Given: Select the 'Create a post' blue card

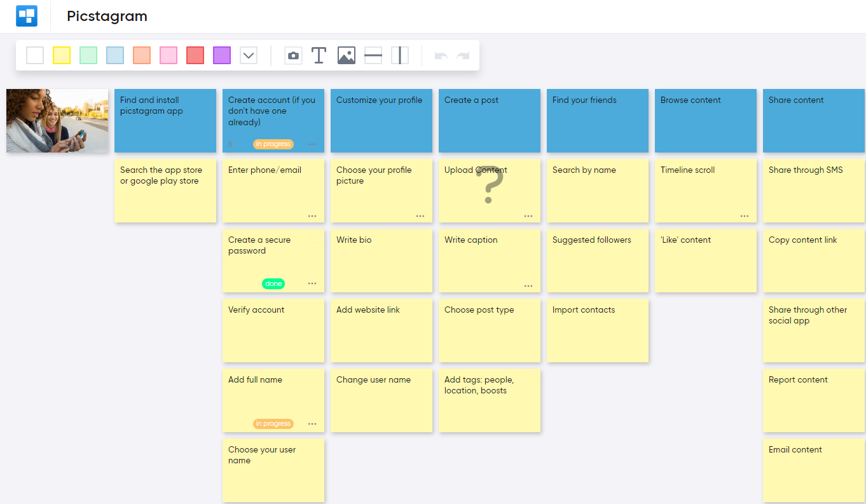Looking at the screenshot, I should point(490,121).
